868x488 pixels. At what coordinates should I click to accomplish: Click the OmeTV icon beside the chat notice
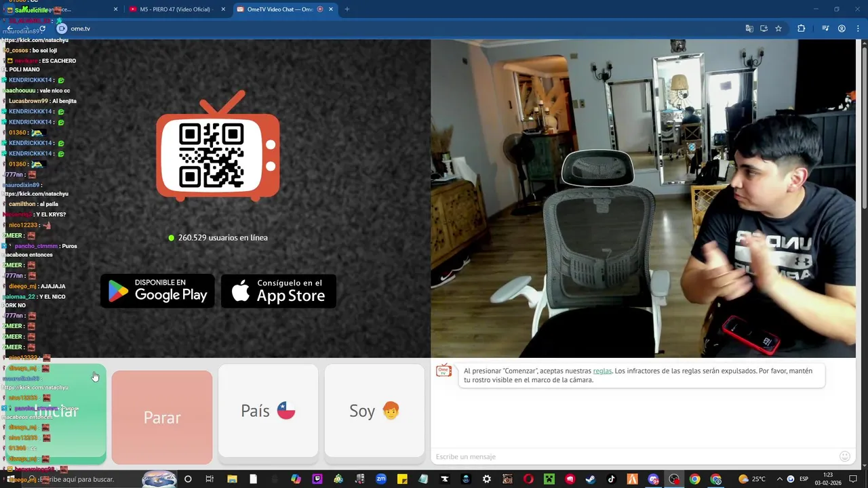pos(443,371)
